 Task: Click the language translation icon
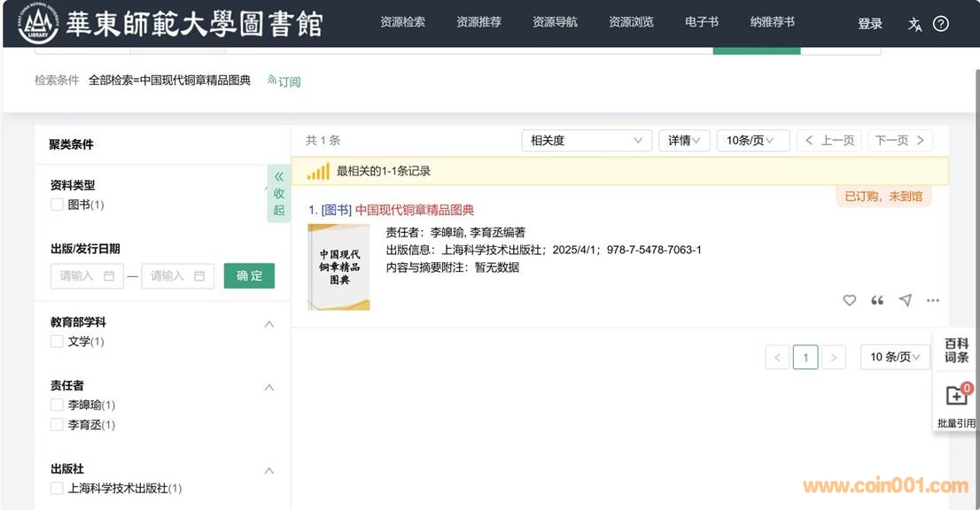pos(914,24)
